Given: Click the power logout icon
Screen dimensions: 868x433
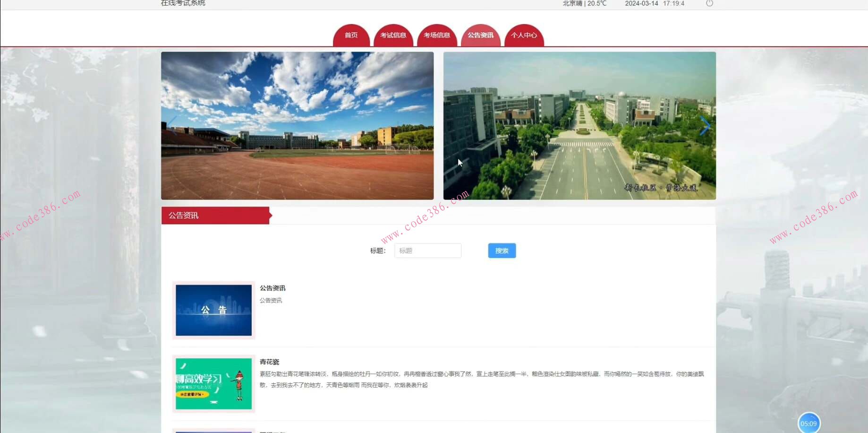Looking at the screenshot, I should click(x=709, y=3).
